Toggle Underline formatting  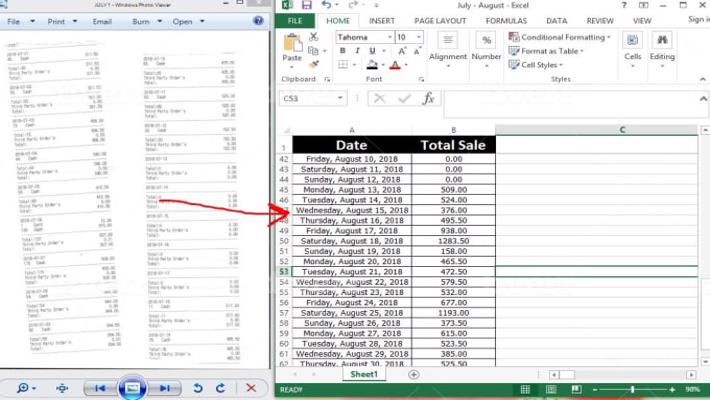tap(372, 51)
